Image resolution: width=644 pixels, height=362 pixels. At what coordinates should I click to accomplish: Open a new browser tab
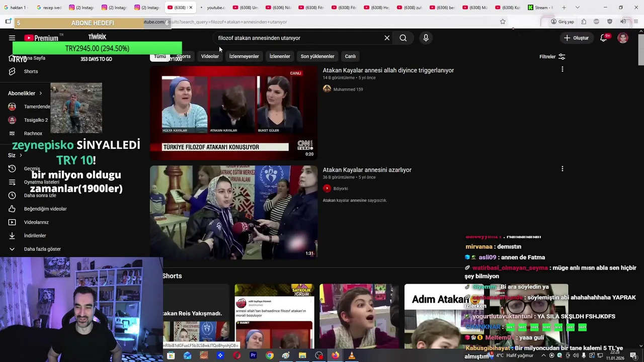[564, 8]
